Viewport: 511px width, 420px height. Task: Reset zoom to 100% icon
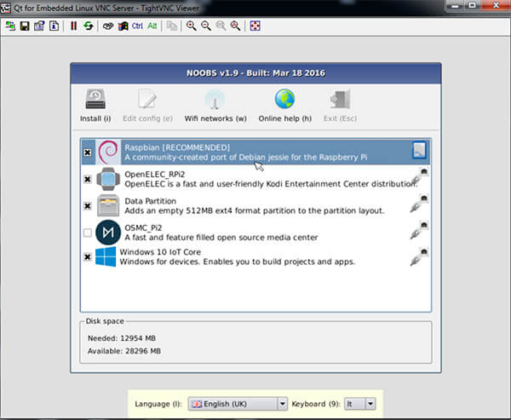[221, 26]
